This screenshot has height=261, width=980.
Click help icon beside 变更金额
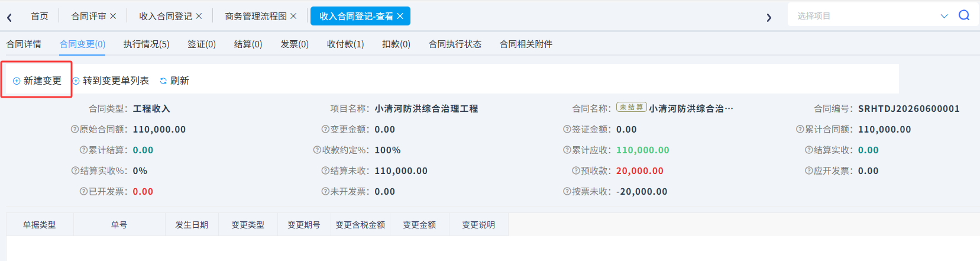pos(325,129)
